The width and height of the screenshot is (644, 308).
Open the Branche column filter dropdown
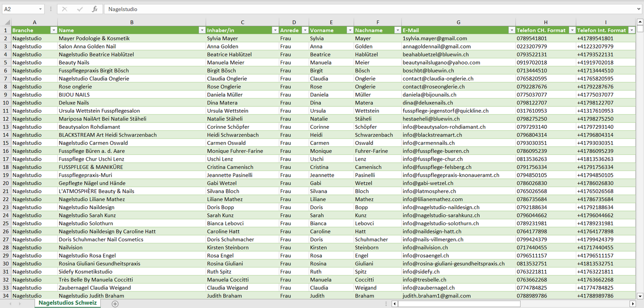pyautogui.click(x=53, y=30)
